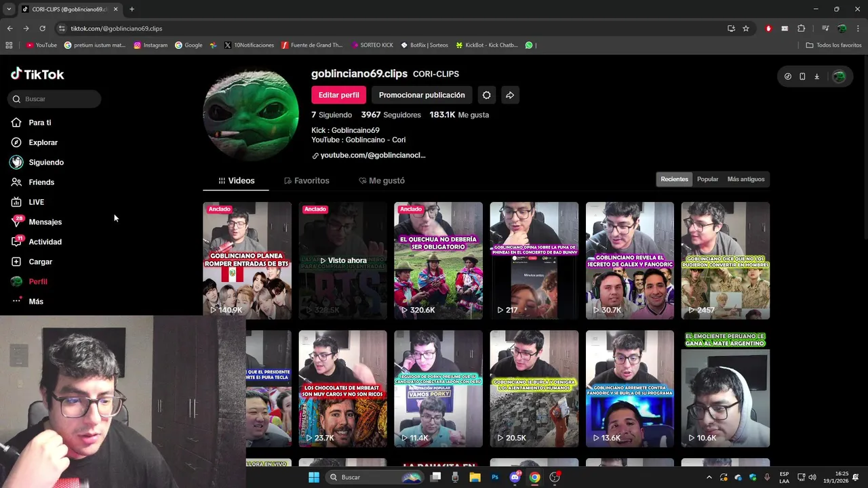Bookmark this page with the star icon
868x488 pixels.
click(x=746, y=28)
